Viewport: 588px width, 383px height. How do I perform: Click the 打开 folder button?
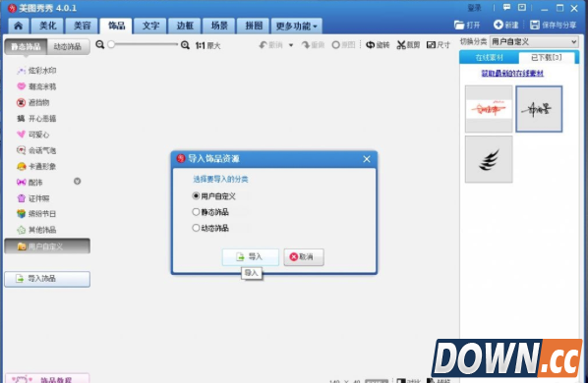(467, 26)
